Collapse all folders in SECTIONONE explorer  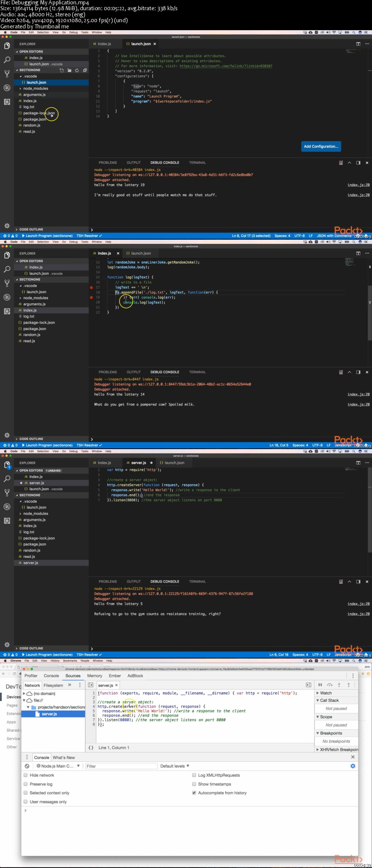pyautogui.click(x=85, y=70)
